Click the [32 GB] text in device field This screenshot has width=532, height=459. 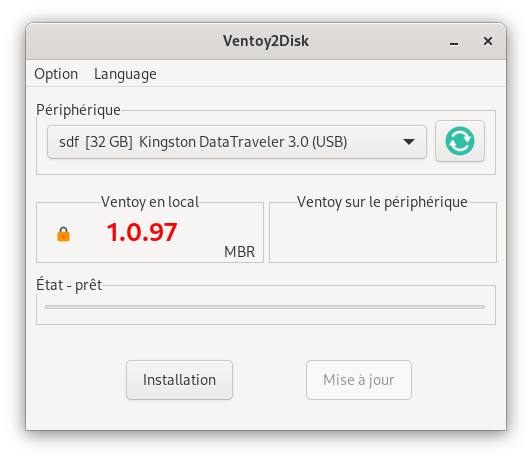point(109,142)
